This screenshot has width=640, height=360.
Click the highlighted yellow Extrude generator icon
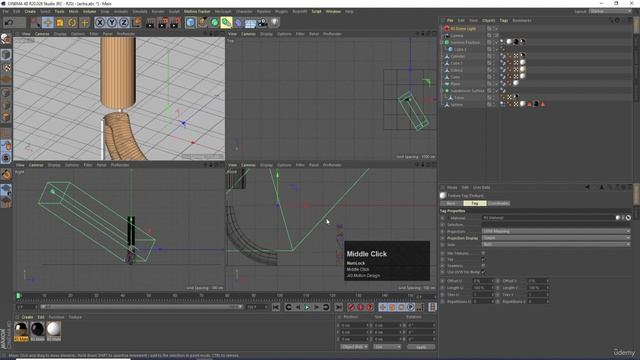coord(226,22)
